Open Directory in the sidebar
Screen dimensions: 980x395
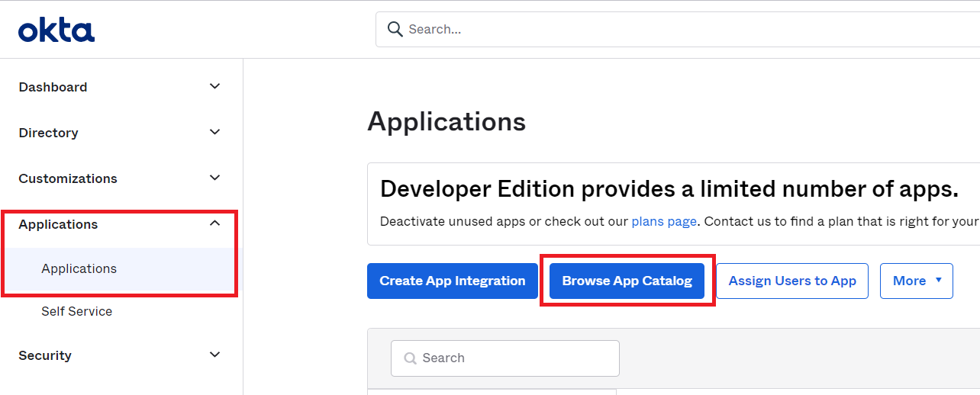[48, 133]
